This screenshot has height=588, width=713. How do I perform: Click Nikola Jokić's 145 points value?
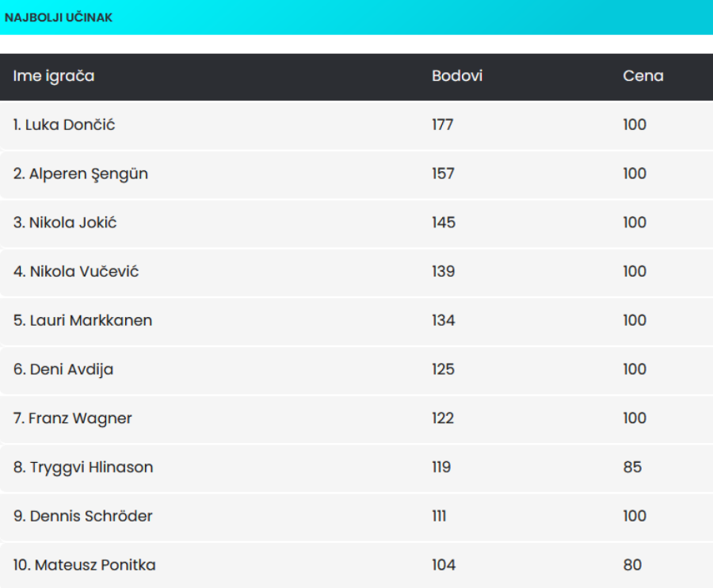point(444,223)
